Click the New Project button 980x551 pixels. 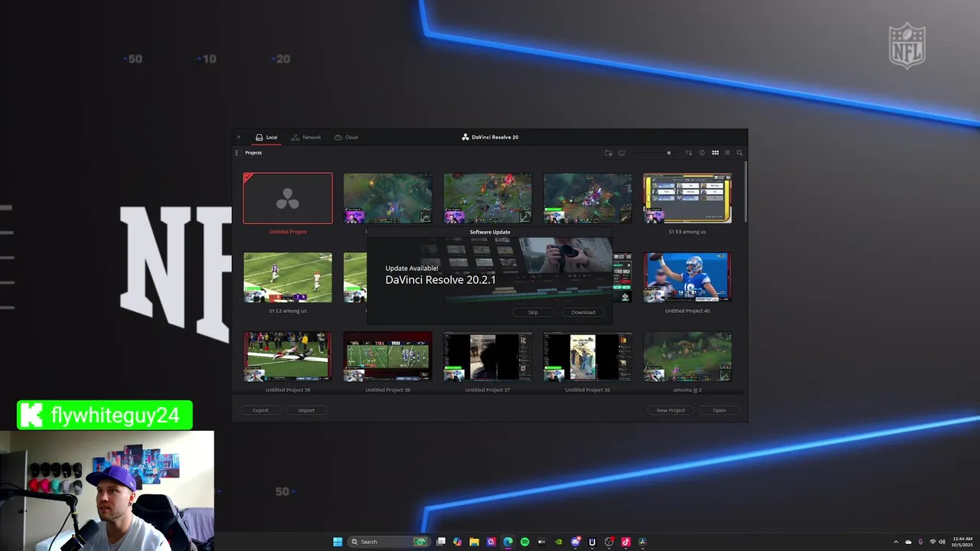[x=671, y=410]
